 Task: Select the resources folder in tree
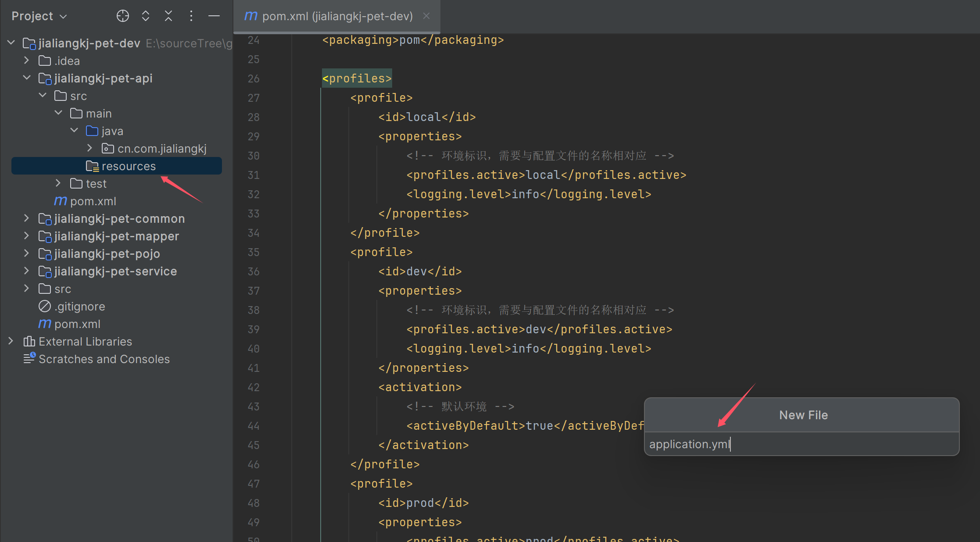tap(117, 166)
